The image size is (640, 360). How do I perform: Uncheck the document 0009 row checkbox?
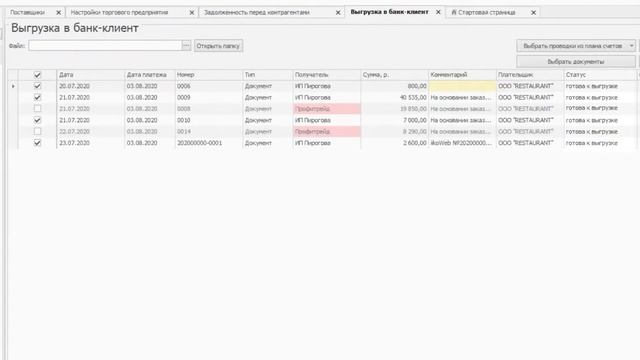pos(37,98)
